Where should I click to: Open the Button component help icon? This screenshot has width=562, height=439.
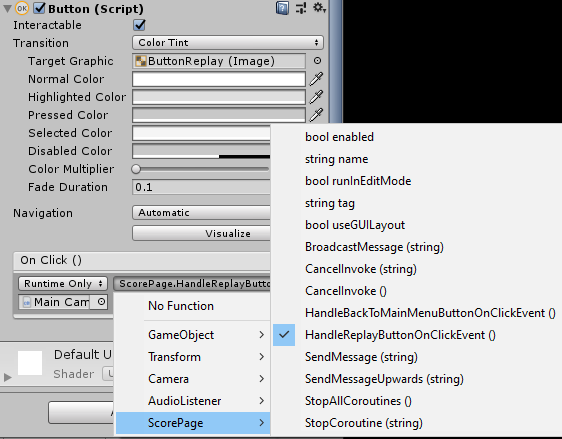coord(282,8)
